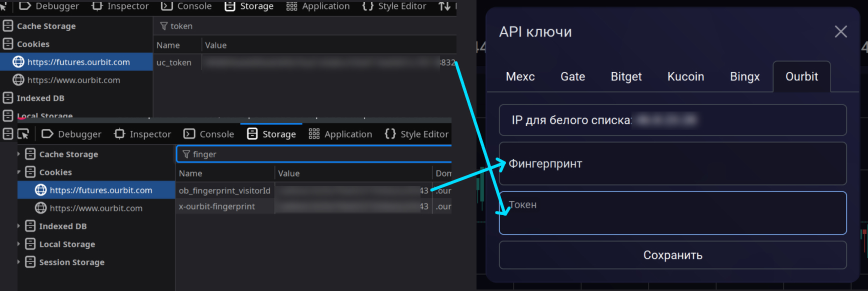Switch to the Gate tab
Screen dimensions: 868x291
pyautogui.click(x=572, y=76)
